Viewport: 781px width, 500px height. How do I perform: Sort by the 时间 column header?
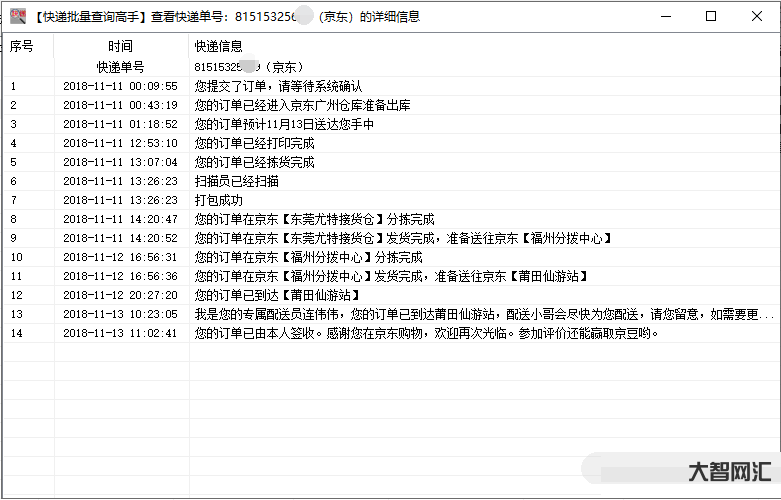tap(120, 47)
